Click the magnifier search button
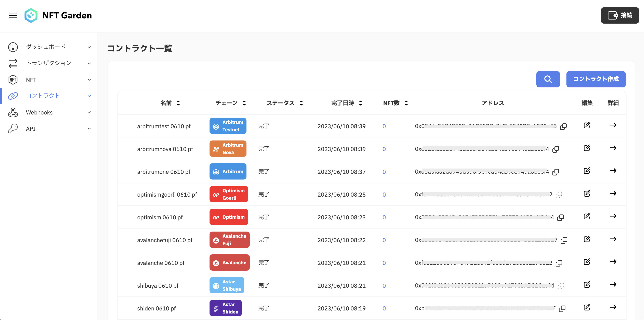Image resolution: width=644 pixels, height=320 pixels. click(548, 79)
